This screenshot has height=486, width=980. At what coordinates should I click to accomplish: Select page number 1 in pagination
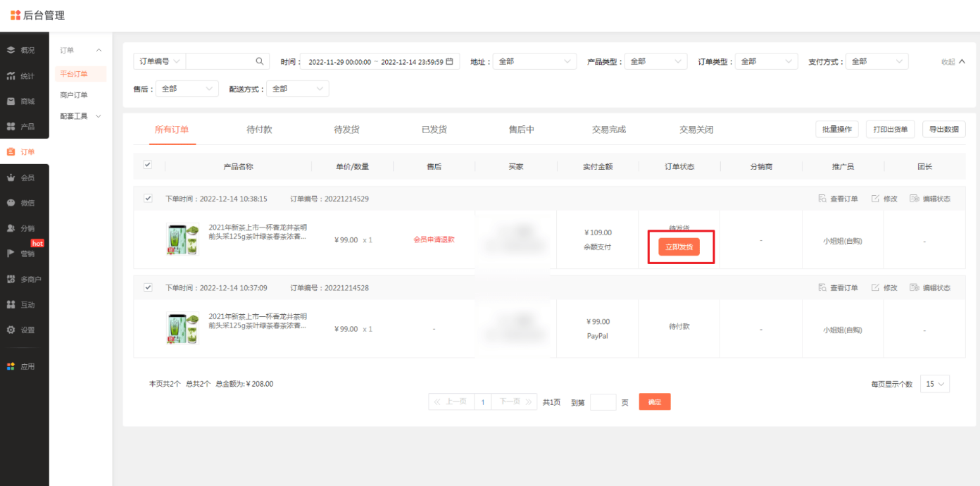483,401
